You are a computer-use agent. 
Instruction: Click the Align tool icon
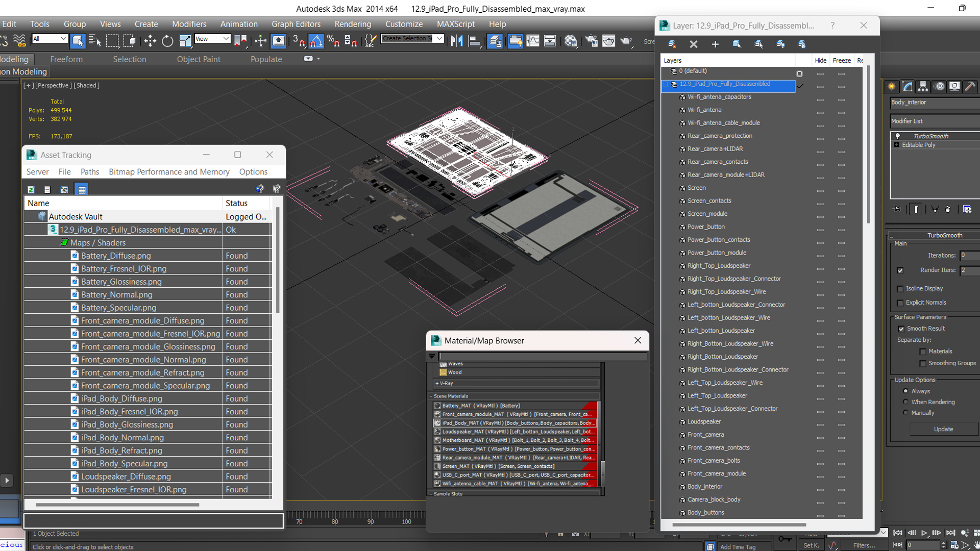(474, 41)
